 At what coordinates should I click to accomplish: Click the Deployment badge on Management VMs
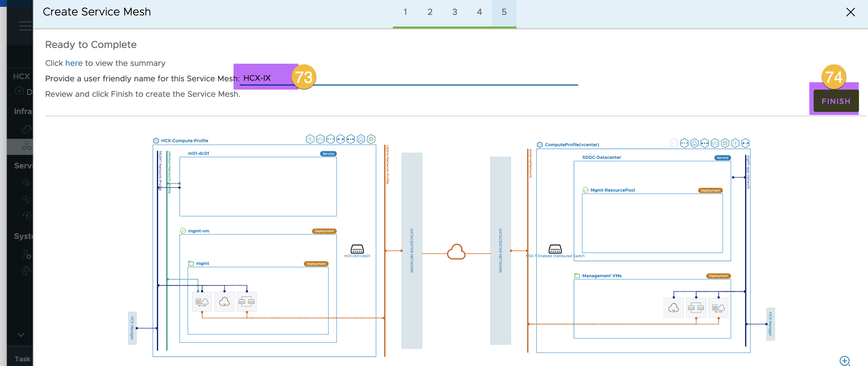point(718,276)
